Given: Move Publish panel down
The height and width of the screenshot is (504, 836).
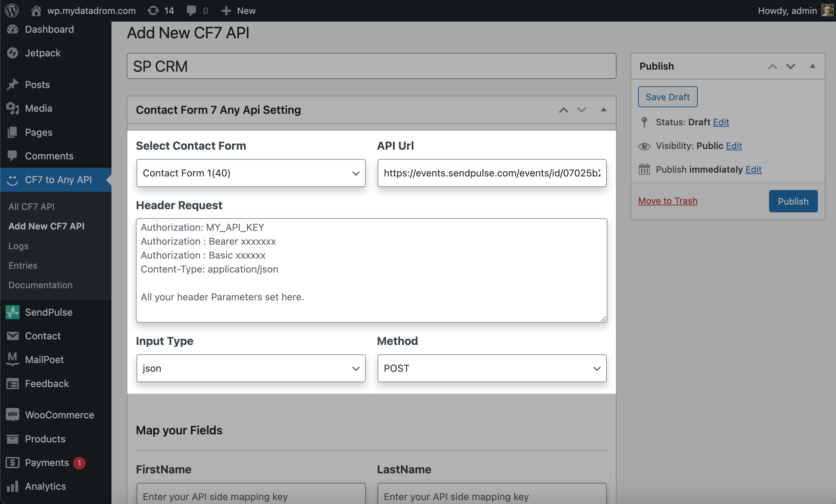Looking at the screenshot, I should tap(791, 66).
